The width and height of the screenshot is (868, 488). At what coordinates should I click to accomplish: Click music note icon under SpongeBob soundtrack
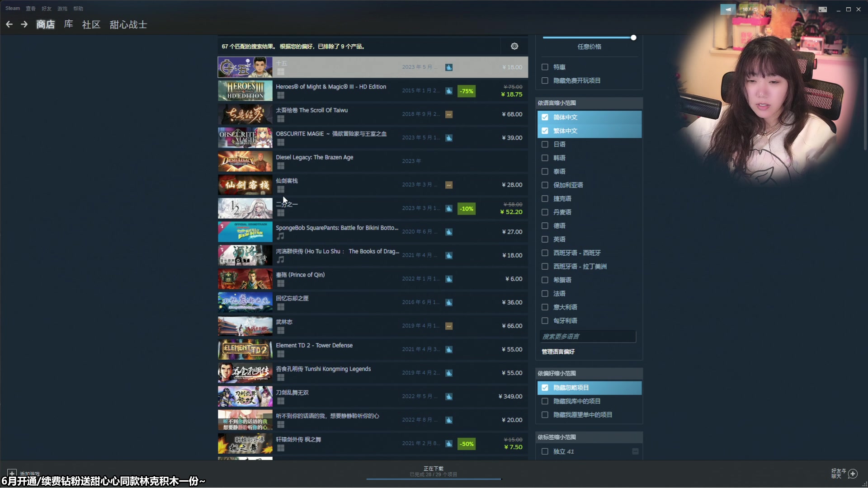[281, 236]
